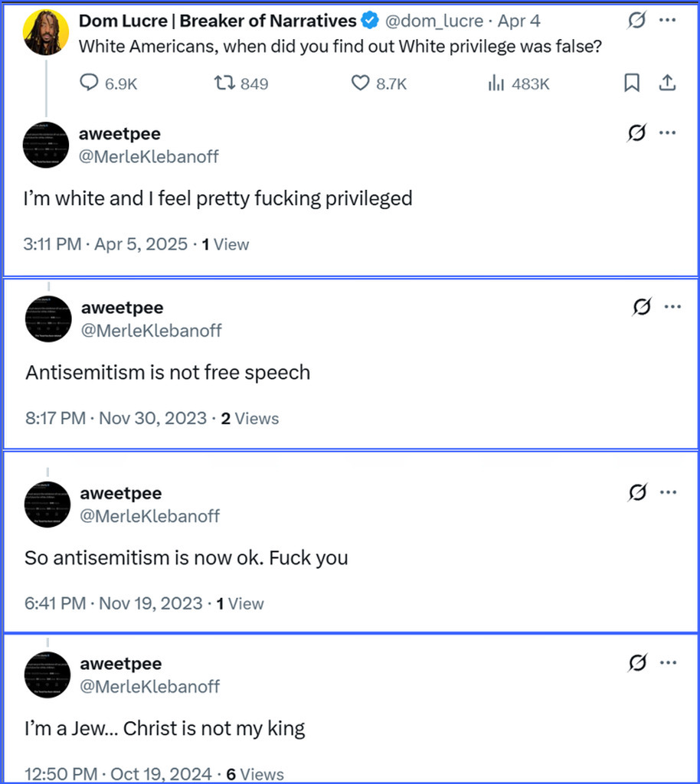Image resolution: width=700 pixels, height=784 pixels.
Task: Open Dom Lucre's profile avatar
Action: [x=47, y=33]
